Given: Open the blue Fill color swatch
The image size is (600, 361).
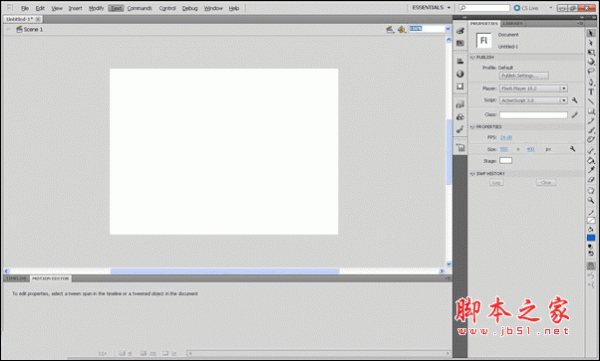Looking at the screenshot, I should coord(591,238).
